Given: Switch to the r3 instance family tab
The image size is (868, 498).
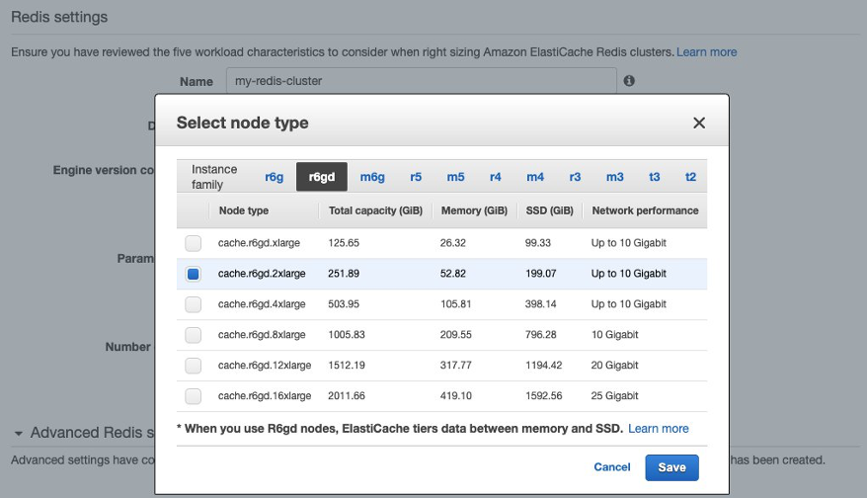Looking at the screenshot, I should [x=575, y=177].
